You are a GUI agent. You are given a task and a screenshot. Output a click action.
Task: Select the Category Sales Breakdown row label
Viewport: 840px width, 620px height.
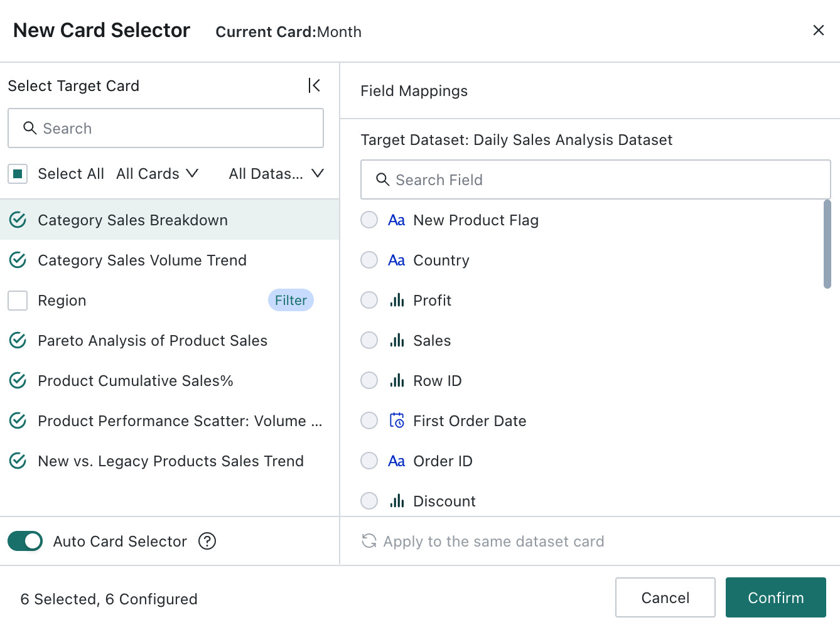click(133, 220)
